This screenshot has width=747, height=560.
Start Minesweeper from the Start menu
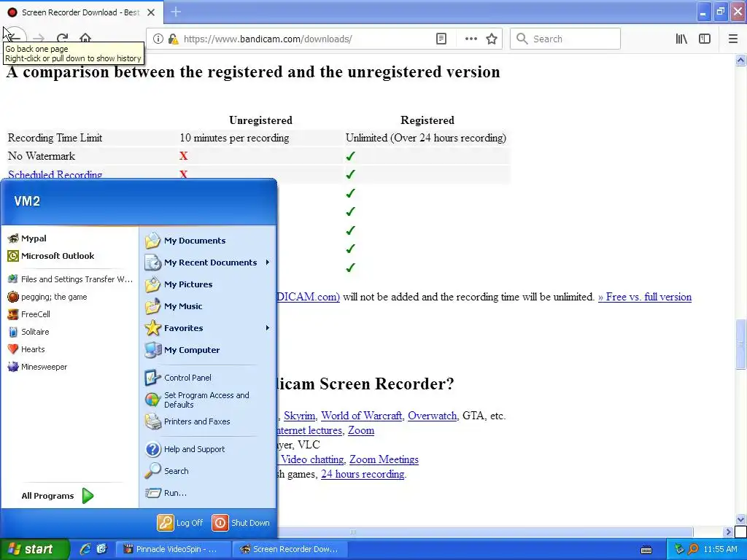coord(69,367)
